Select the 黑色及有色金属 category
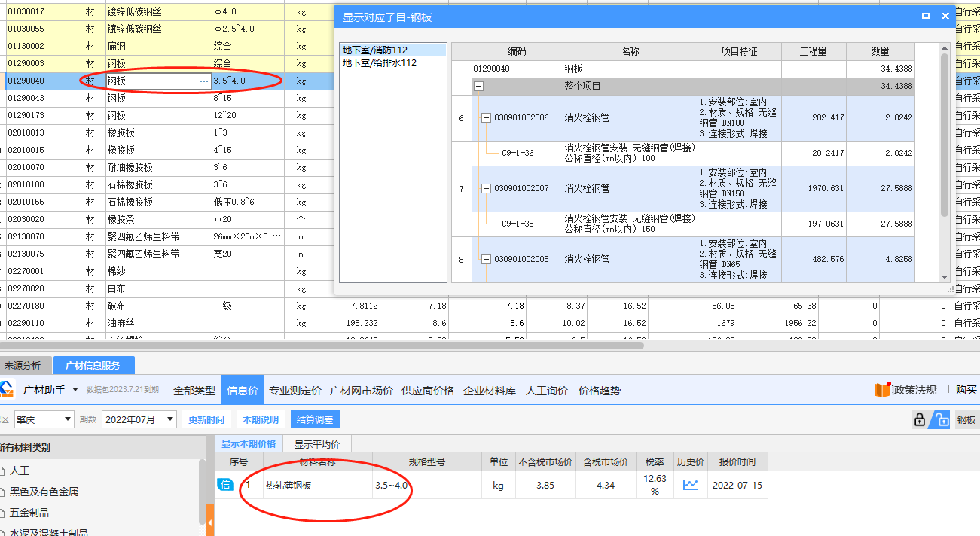This screenshot has height=536, width=980. [44, 492]
